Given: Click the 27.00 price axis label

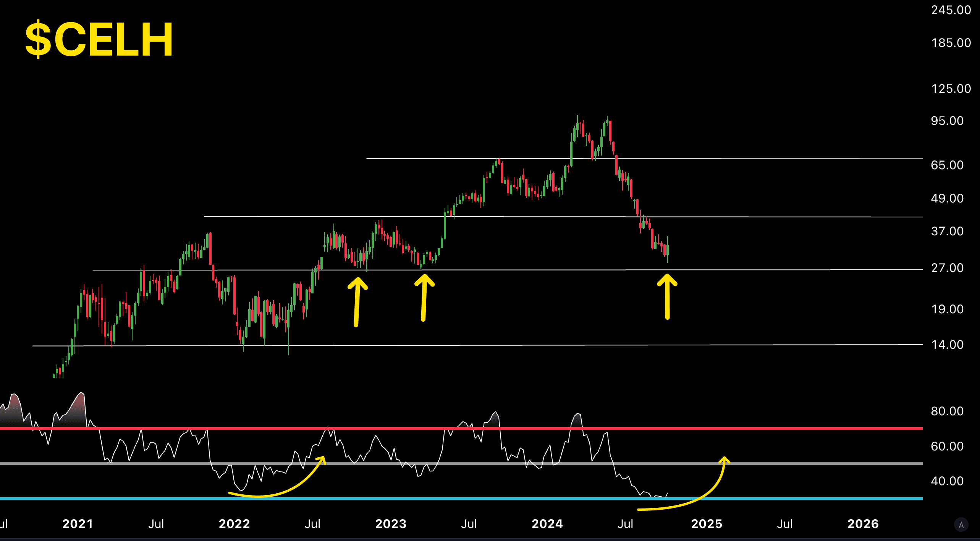Looking at the screenshot, I should [x=947, y=268].
